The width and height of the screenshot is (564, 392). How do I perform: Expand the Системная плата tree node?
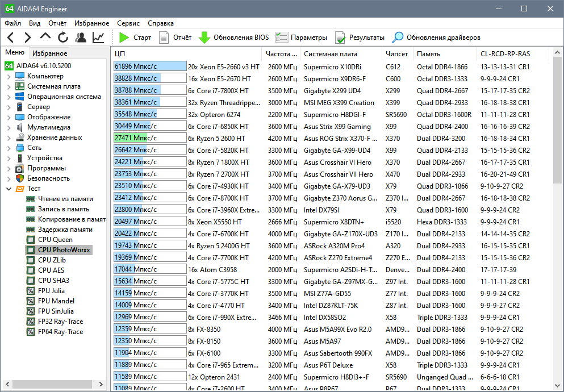coord(9,87)
